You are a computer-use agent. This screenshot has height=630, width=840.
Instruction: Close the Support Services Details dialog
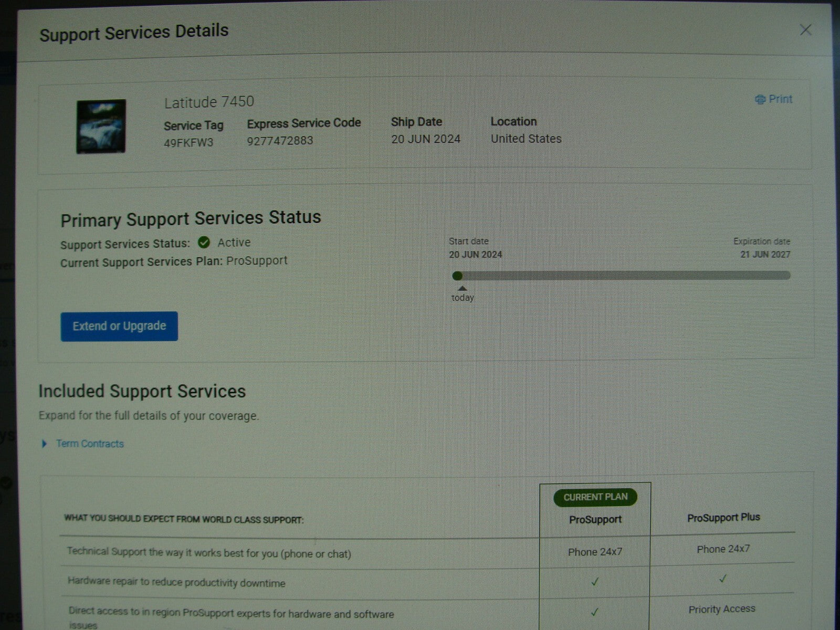click(x=805, y=30)
